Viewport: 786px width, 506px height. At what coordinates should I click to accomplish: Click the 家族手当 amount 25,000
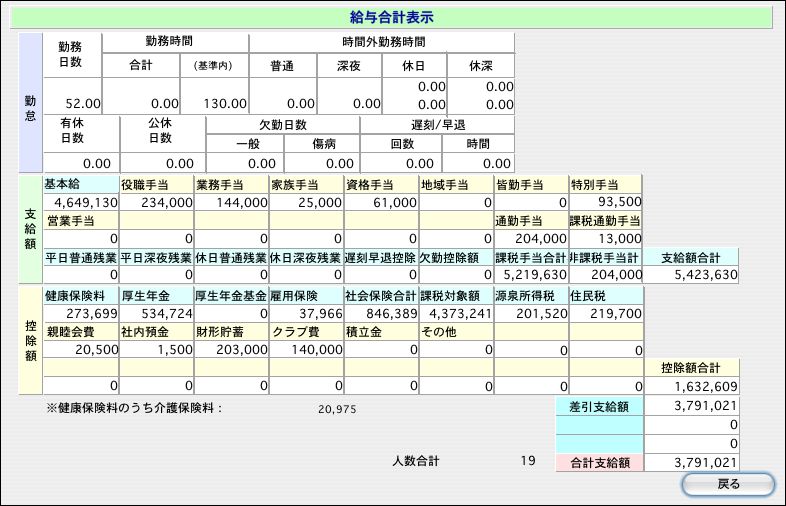pos(306,202)
